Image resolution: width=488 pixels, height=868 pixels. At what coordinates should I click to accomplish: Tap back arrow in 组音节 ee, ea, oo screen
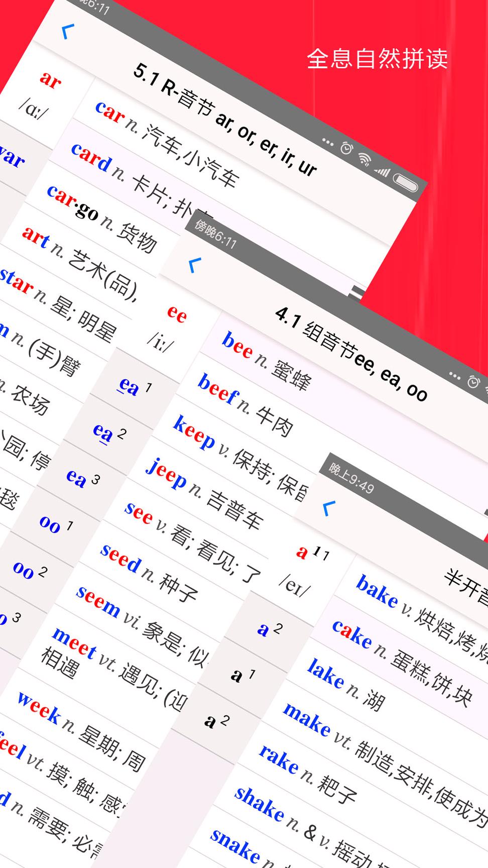click(194, 265)
